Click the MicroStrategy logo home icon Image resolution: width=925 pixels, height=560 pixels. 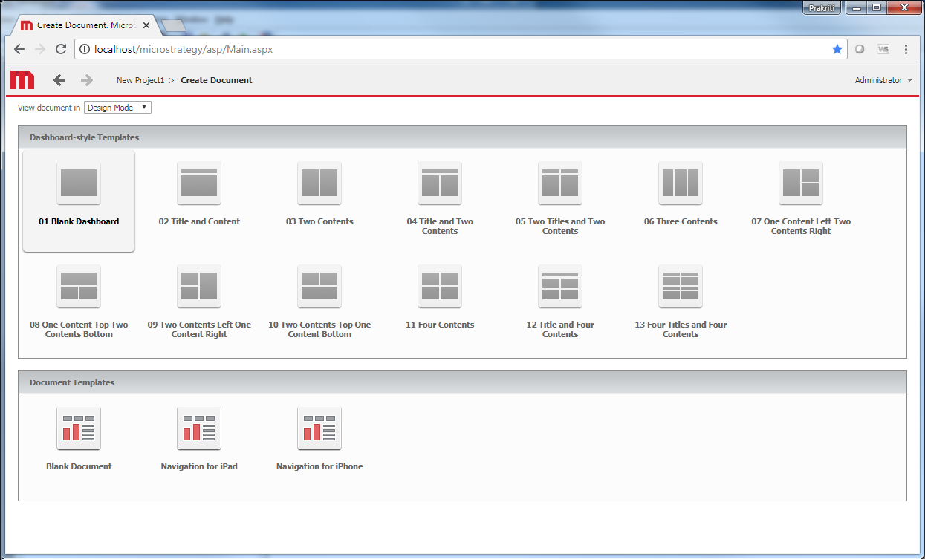point(22,80)
